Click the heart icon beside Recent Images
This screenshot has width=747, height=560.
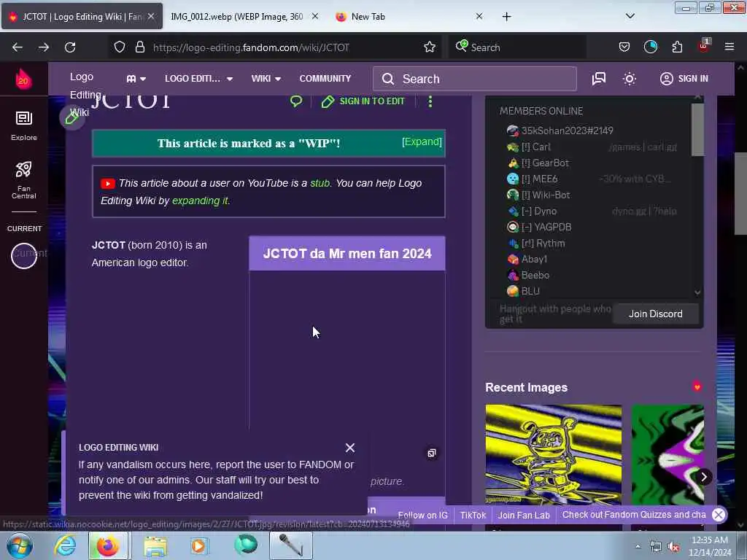point(697,386)
